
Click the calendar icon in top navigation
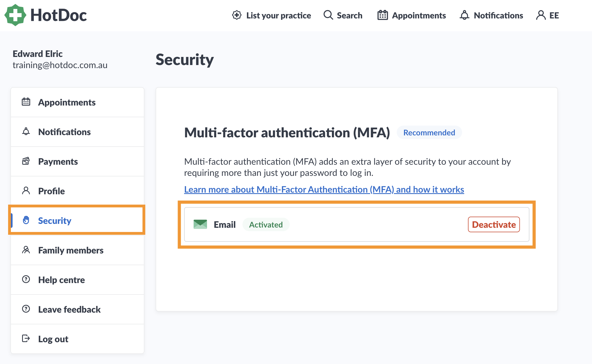point(383,15)
